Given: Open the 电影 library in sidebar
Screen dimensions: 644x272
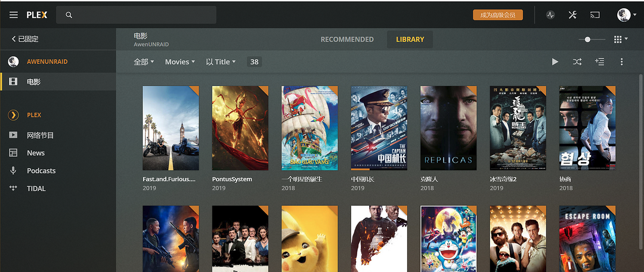Looking at the screenshot, I should point(58,82).
